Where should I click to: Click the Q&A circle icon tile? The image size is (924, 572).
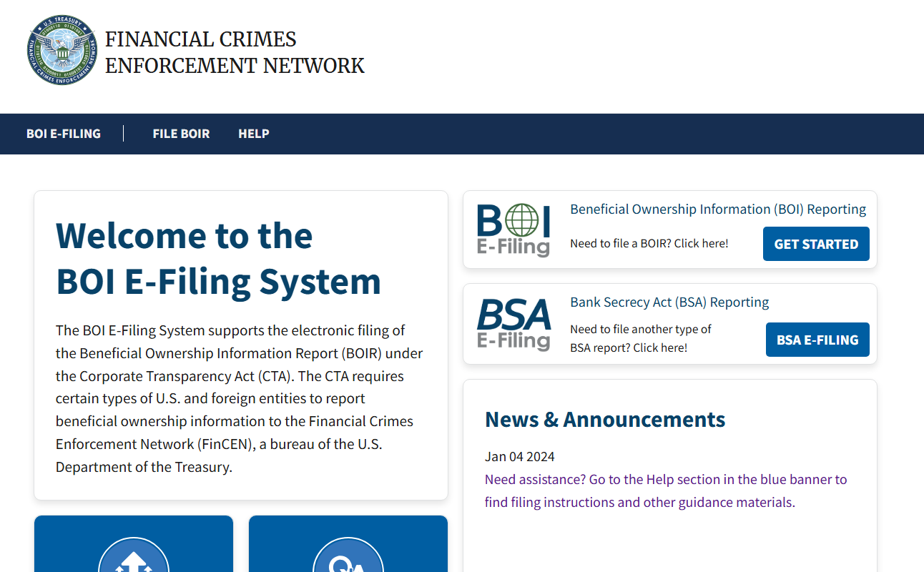[x=348, y=544]
